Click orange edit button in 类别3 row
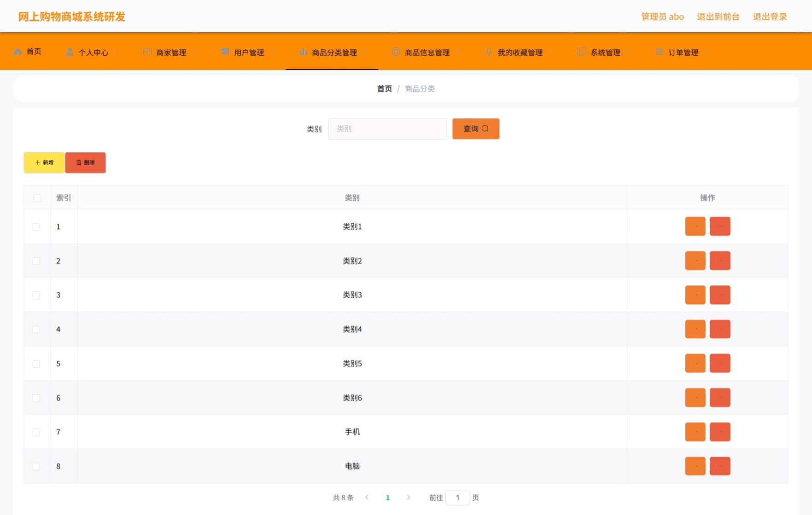This screenshot has height=515, width=812. coord(695,295)
